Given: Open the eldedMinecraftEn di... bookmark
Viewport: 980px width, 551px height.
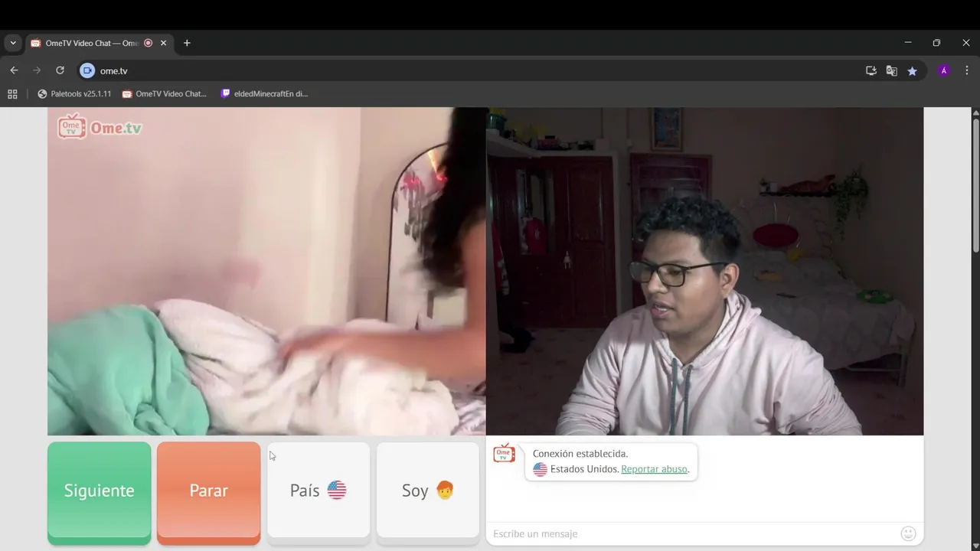Looking at the screenshot, I should tap(264, 93).
